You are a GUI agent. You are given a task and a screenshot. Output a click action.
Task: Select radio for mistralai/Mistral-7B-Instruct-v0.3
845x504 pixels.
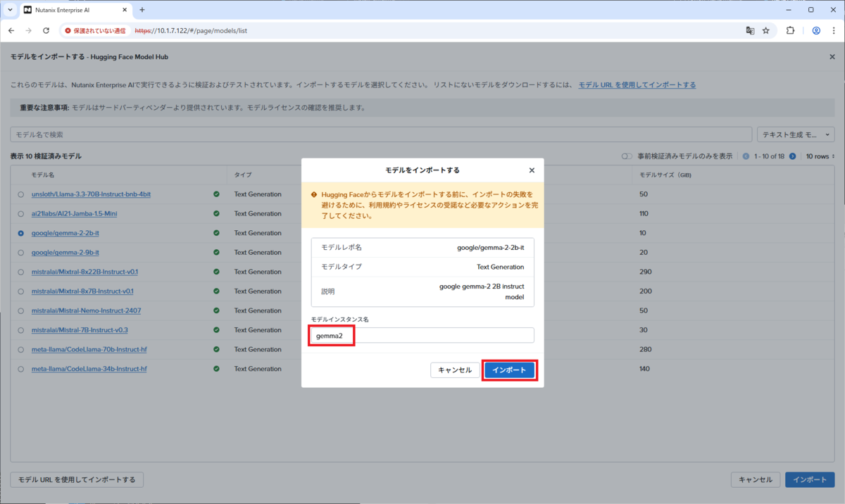click(x=20, y=329)
